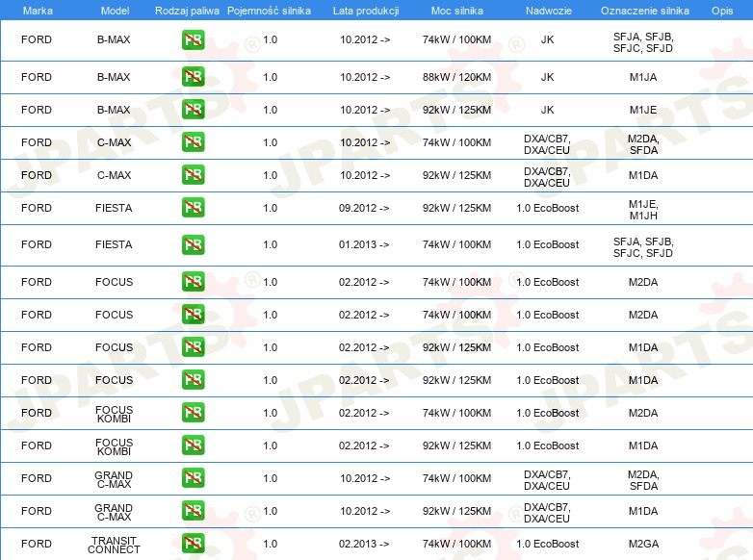Click fuel type icon for Transit Connect
The height and width of the screenshot is (560, 753).
pyautogui.click(x=193, y=544)
